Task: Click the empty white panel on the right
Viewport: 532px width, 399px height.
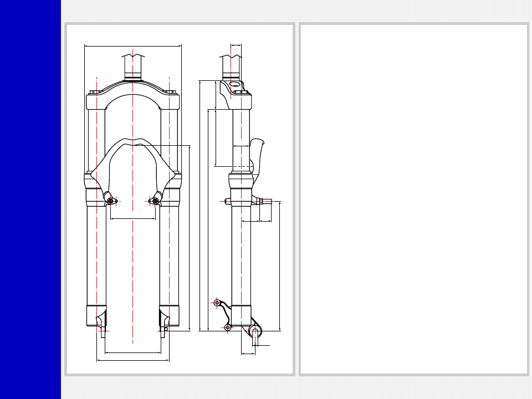Action: (413, 199)
